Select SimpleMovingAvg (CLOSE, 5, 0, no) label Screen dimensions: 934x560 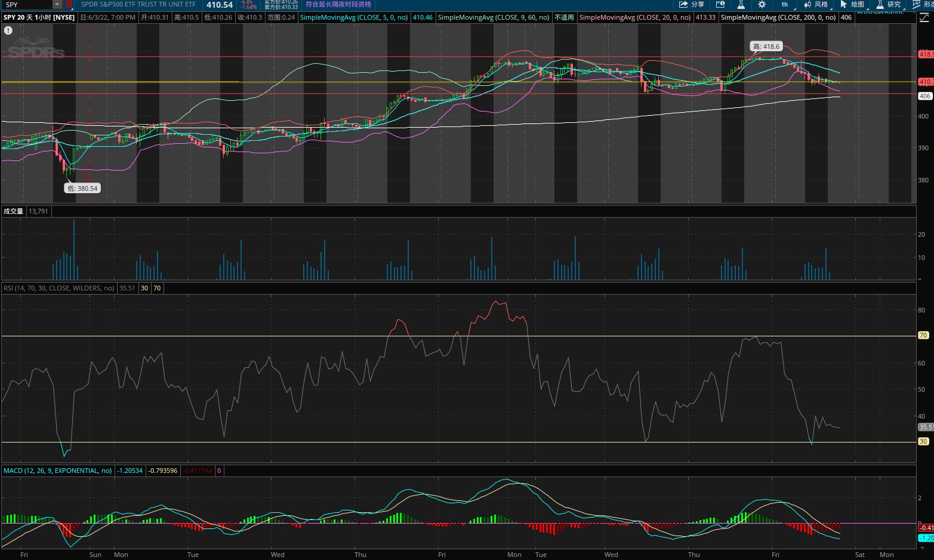pyautogui.click(x=354, y=17)
